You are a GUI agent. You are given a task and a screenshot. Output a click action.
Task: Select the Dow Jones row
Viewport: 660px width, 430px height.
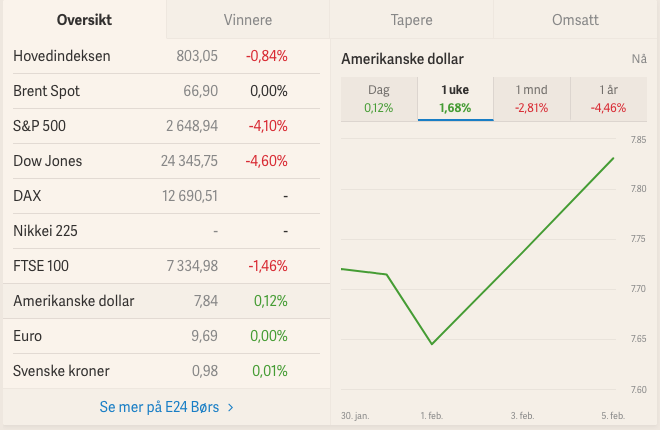150,161
